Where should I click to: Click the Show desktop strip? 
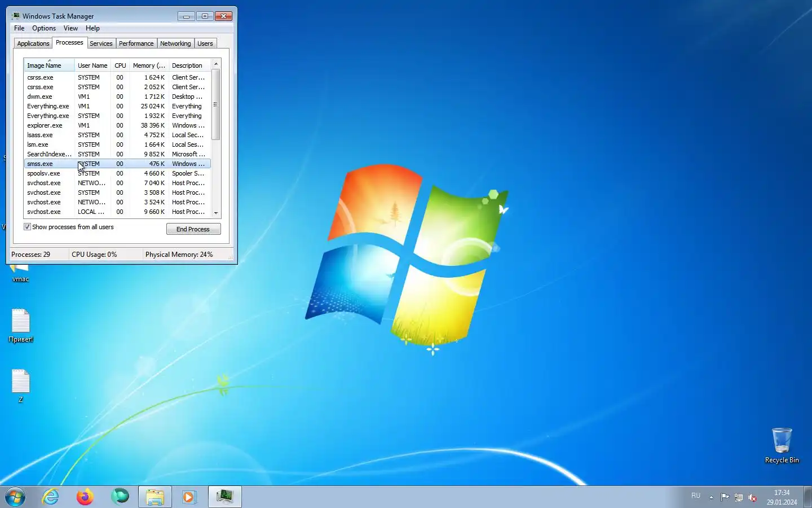pos(807,497)
